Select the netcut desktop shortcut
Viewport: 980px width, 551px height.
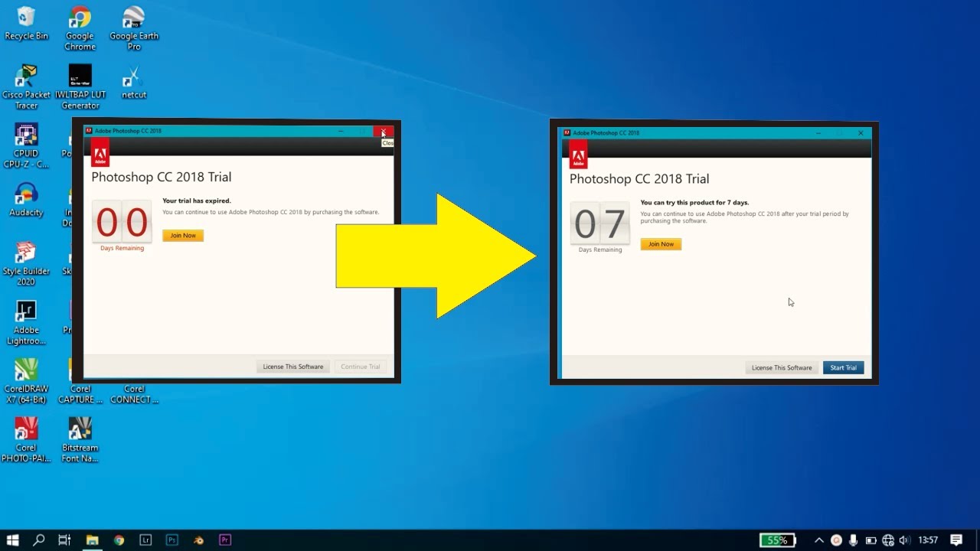(x=134, y=83)
